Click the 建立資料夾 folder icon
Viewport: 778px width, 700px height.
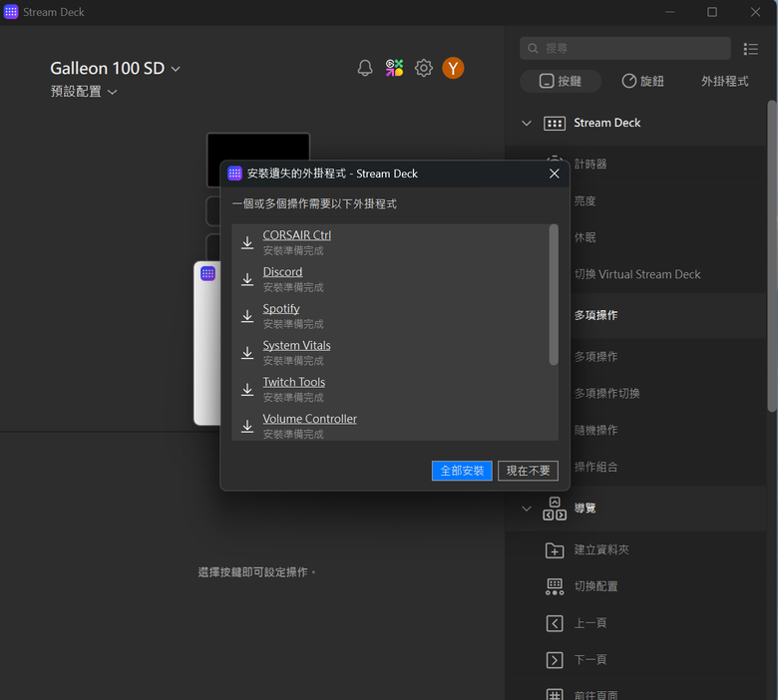pyautogui.click(x=555, y=549)
